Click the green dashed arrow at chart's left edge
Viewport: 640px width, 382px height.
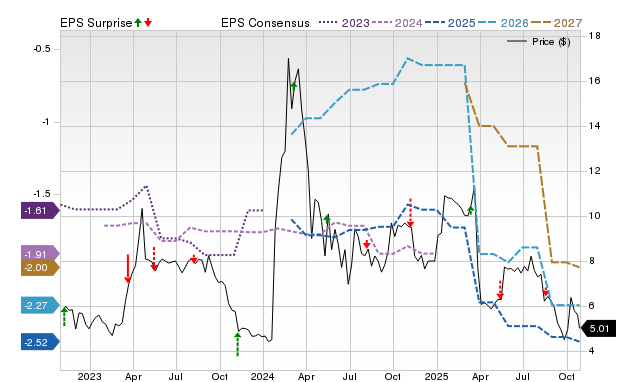point(64,317)
